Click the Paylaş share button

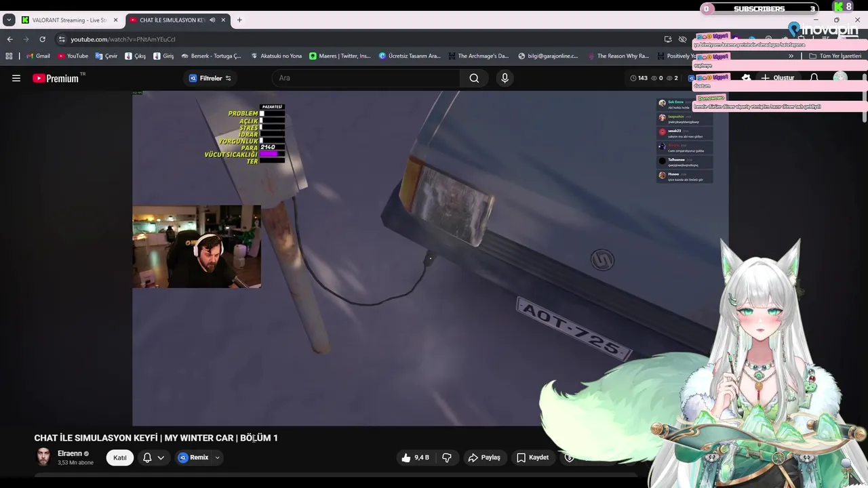pos(484,457)
